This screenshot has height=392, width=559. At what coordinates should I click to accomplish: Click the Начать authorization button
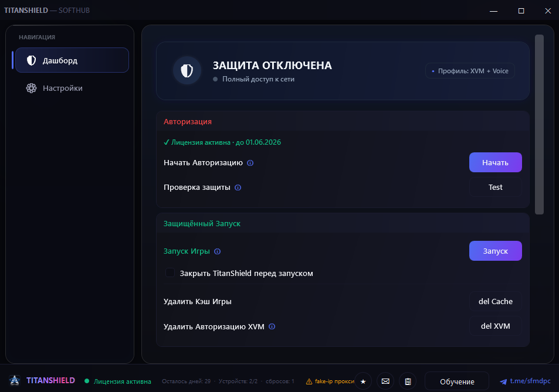(495, 162)
